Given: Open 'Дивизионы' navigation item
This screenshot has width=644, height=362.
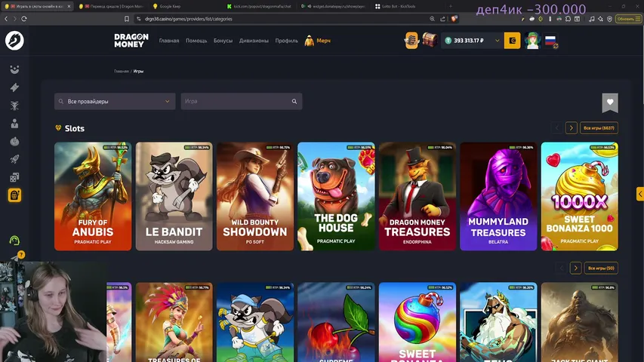Looking at the screenshot, I should (254, 41).
